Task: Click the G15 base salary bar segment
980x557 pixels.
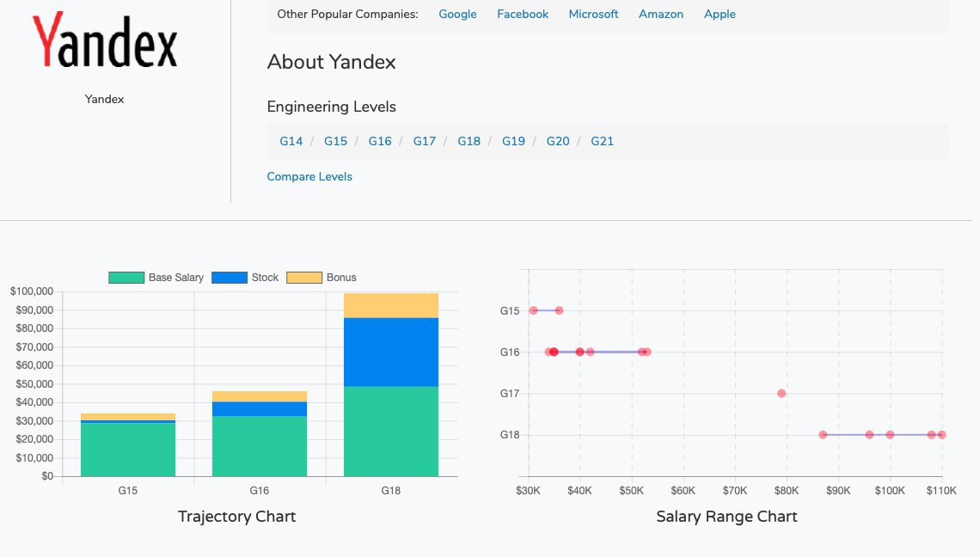Action: [128, 450]
